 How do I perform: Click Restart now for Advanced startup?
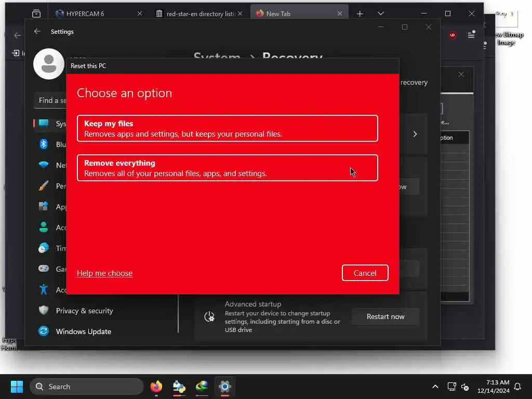pyautogui.click(x=385, y=316)
